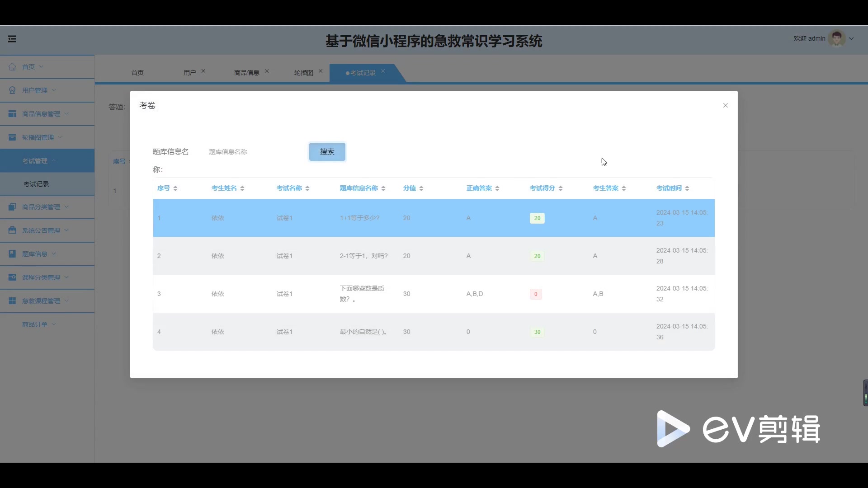This screenshot has width=868, height=488.
Task: Open 考试记录 in the sidebar
Action: [x=36, y=184]
